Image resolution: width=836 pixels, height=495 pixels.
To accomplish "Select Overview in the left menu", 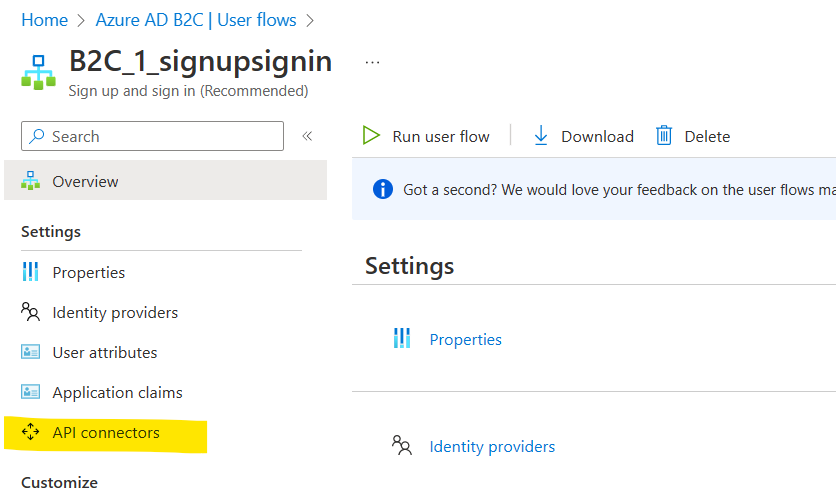I will click(x=165, y=181).
